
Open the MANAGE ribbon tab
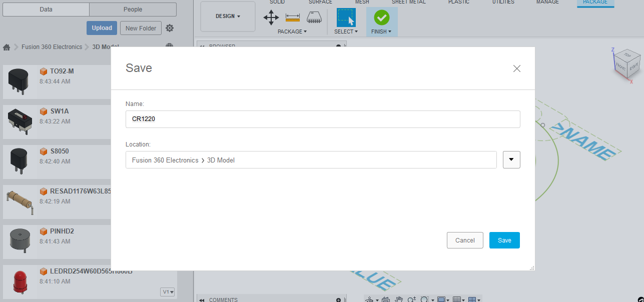click(x=547, y=2)
